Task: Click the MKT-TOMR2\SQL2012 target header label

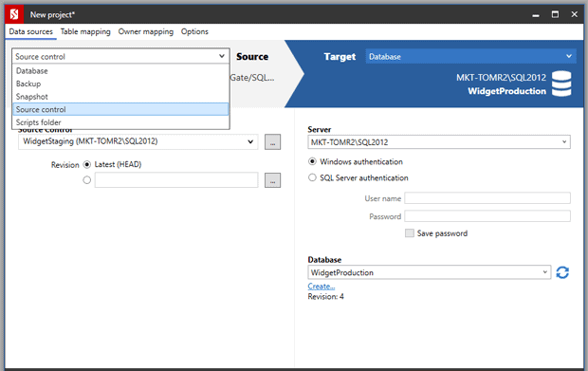Action: [x=501, y=78]
